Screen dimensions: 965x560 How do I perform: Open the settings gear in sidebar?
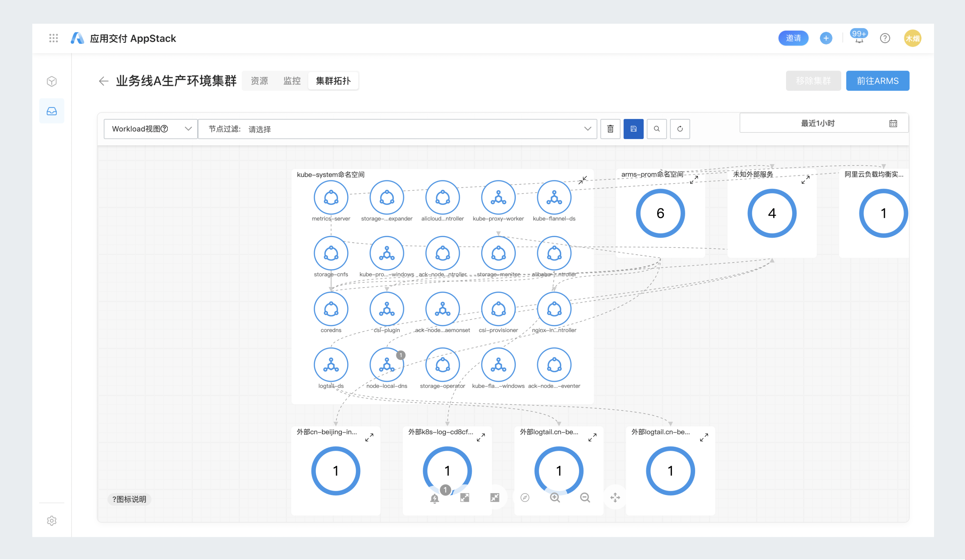click(x=52, y=521)
